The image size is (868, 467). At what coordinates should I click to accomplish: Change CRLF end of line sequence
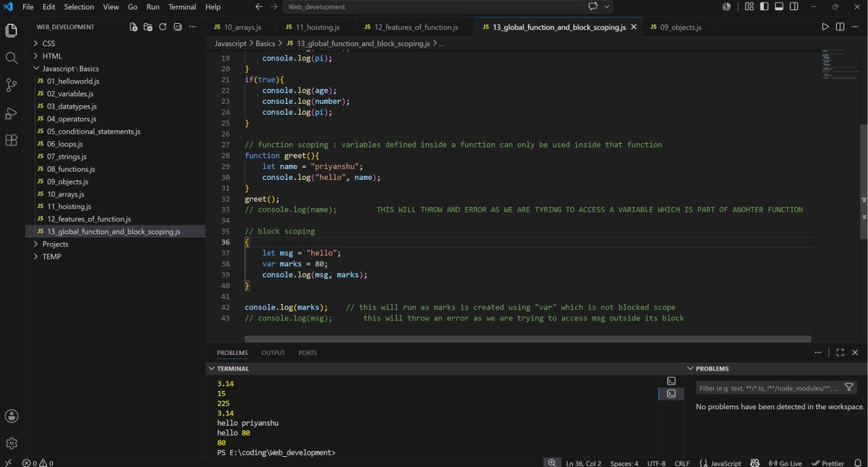tap(682, 463)
